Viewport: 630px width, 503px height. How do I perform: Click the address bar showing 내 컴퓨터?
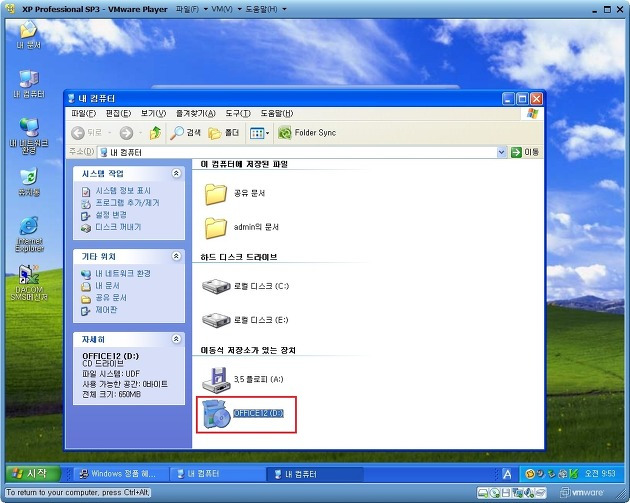pos(297,152)
